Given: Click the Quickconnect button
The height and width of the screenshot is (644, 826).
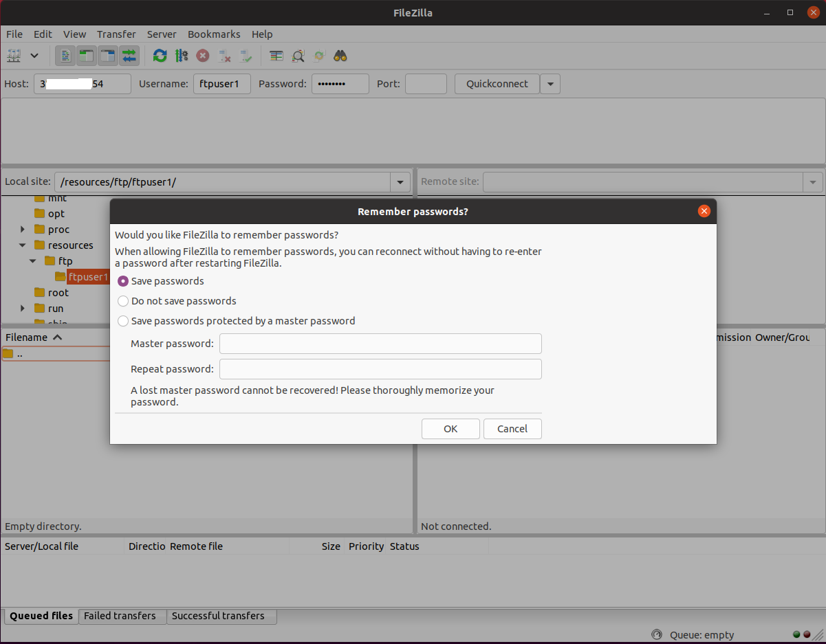Looking at the screenshot, I should tap(497, 84).
